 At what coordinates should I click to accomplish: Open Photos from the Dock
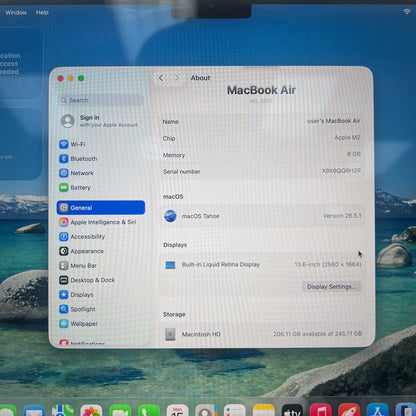click(x=91, y=411)
